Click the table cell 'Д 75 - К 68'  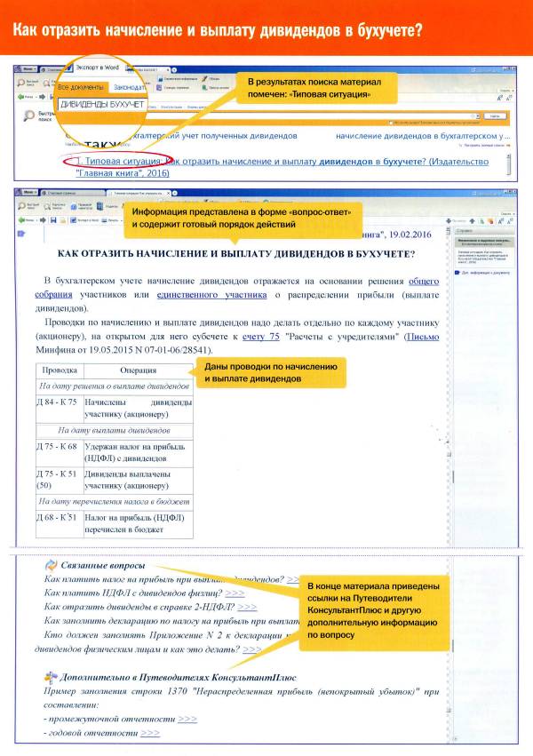[60, 452]
